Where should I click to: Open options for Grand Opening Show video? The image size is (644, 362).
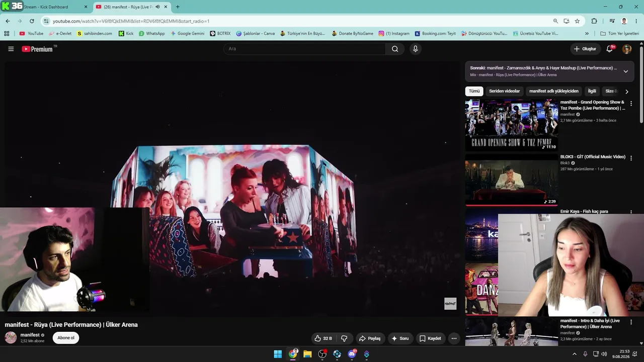tap(631, 104)
